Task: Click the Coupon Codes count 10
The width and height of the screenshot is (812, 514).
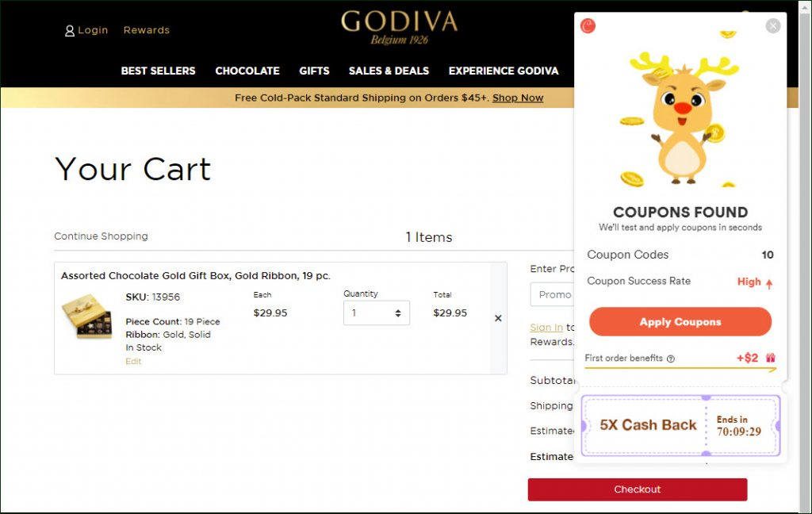Action: 768,255
